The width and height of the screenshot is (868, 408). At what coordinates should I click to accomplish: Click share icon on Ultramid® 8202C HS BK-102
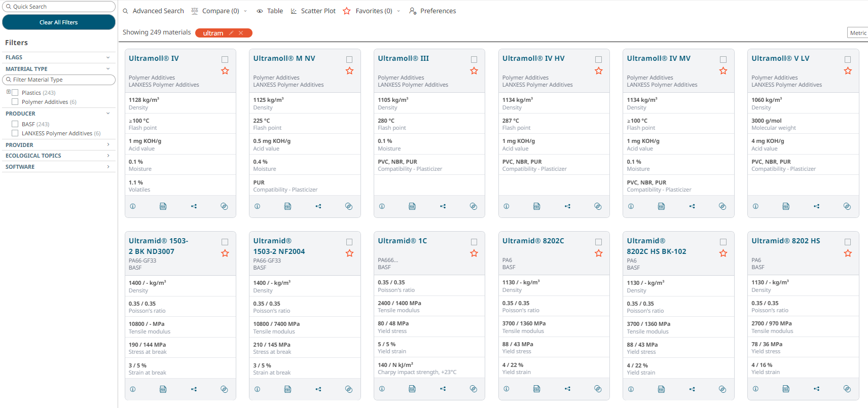(692, 389)
